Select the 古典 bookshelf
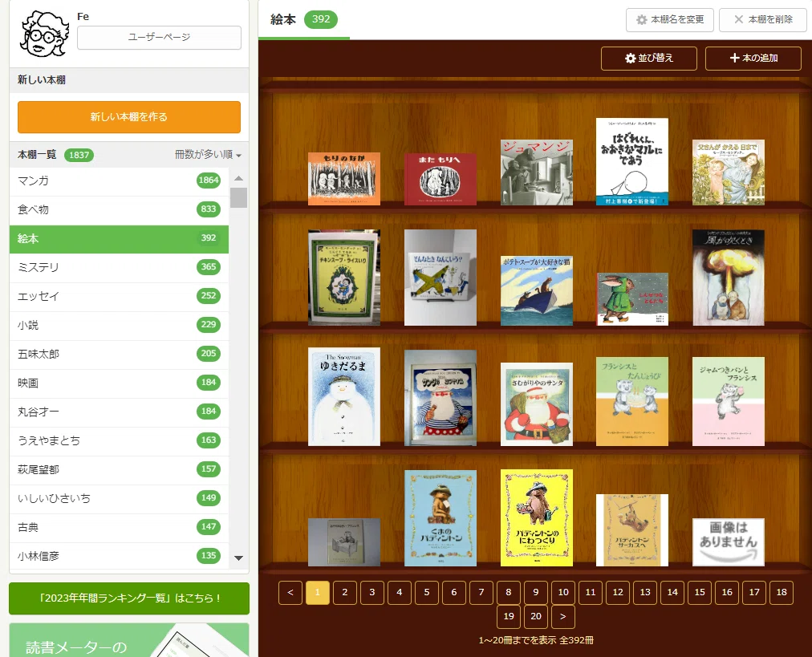The image size is (812, 657). tap(119, 528)
